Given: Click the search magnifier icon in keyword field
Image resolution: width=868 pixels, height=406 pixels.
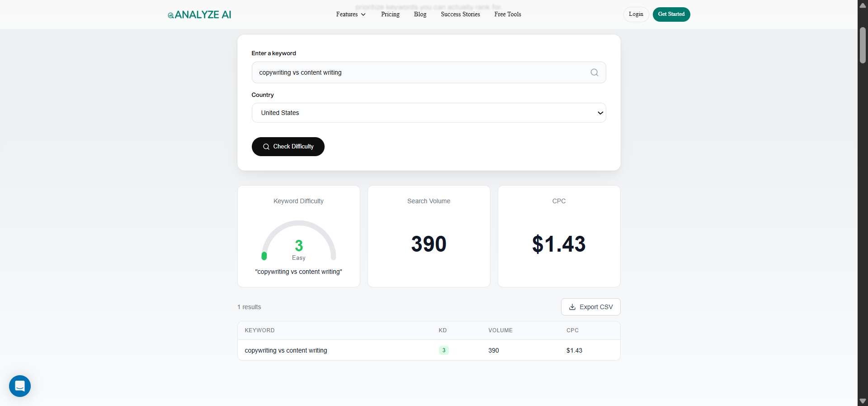Looking at the screenshot, I should click(594, 72).
